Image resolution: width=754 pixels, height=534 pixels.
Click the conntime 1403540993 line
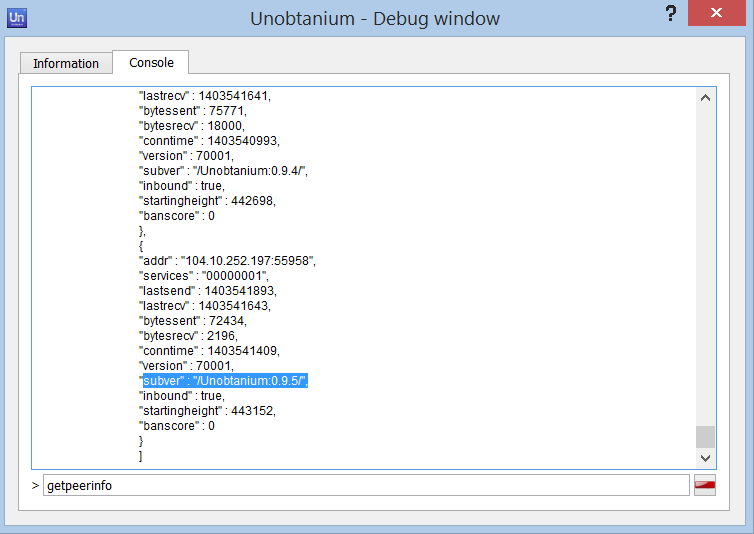(209, 140)
